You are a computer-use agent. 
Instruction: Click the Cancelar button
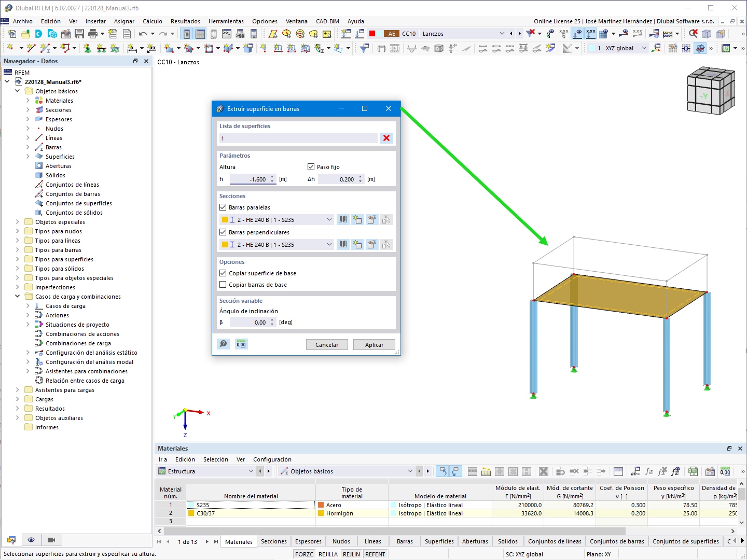pos(327,345)
